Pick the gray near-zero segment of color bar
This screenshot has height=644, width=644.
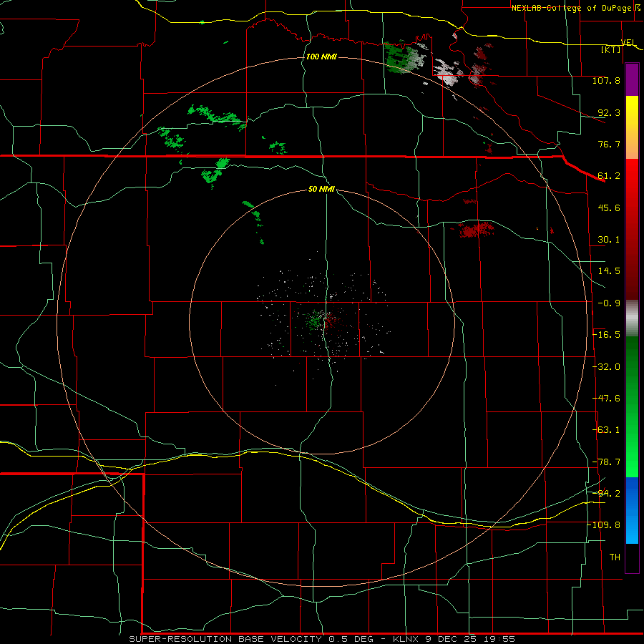coord(632,318)
